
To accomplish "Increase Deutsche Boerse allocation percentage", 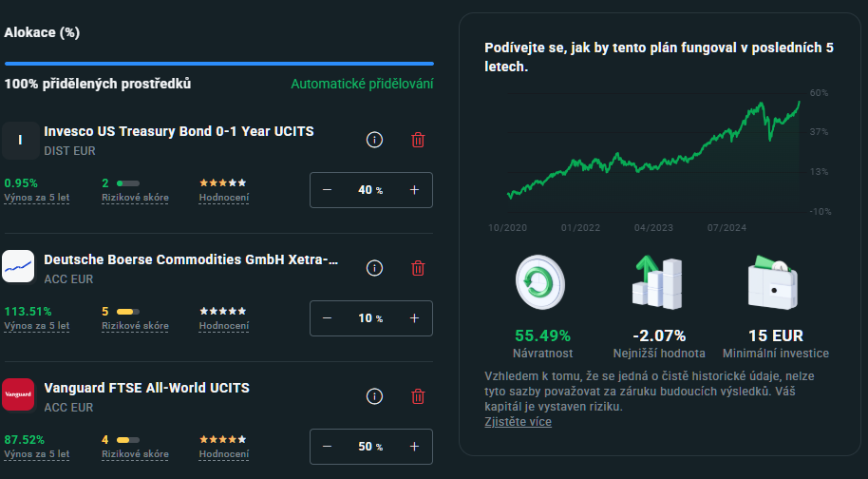I will point(414,318).
